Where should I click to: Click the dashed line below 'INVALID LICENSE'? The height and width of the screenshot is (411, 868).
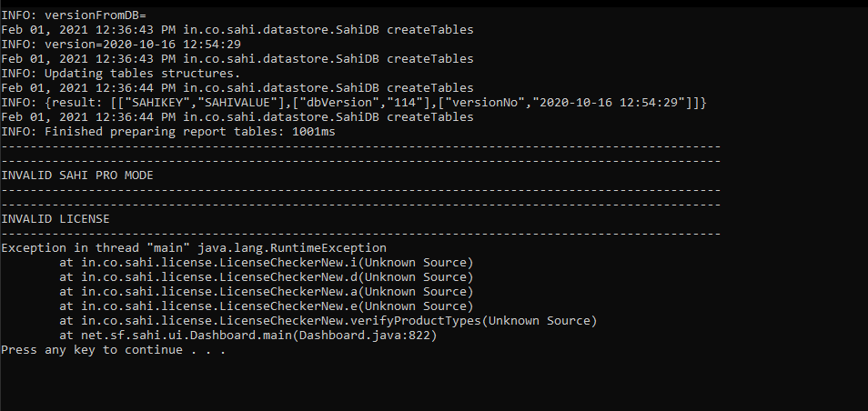coord(360,234)
